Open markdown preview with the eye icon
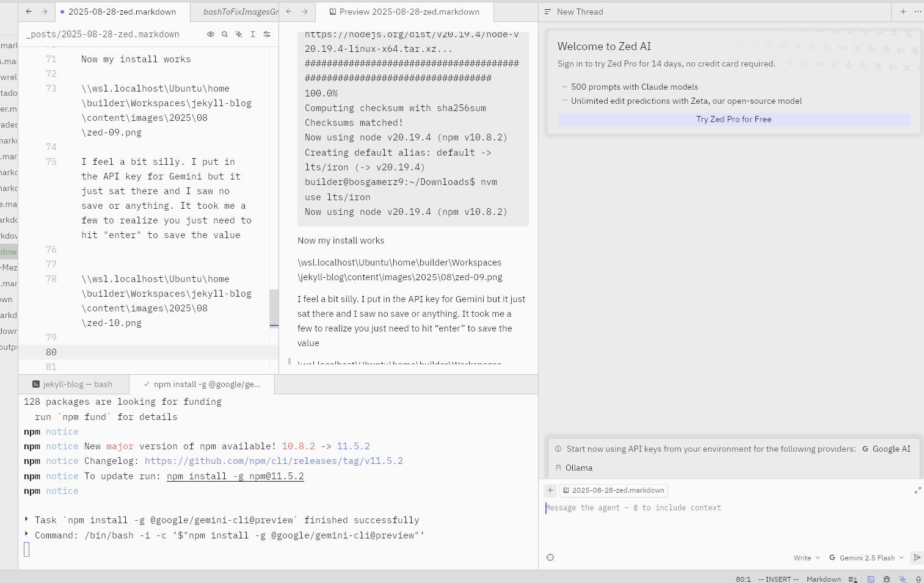 coord(211,34)
